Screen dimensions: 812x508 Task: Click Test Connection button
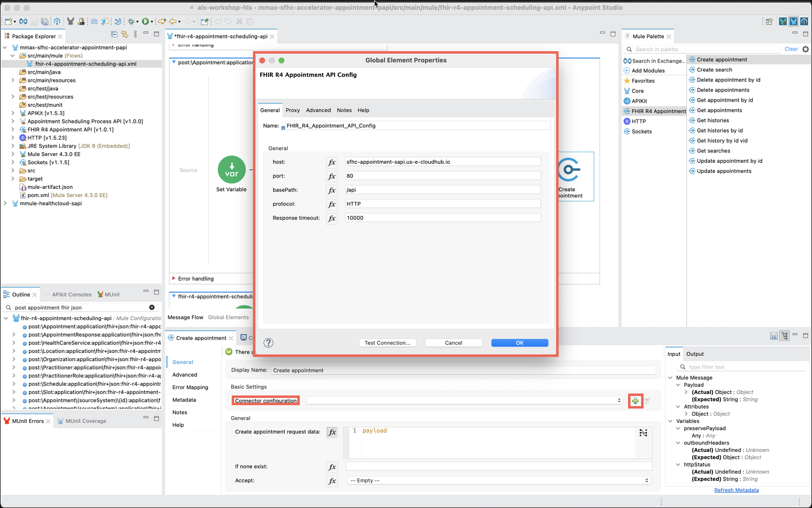[x=387, y=343]
